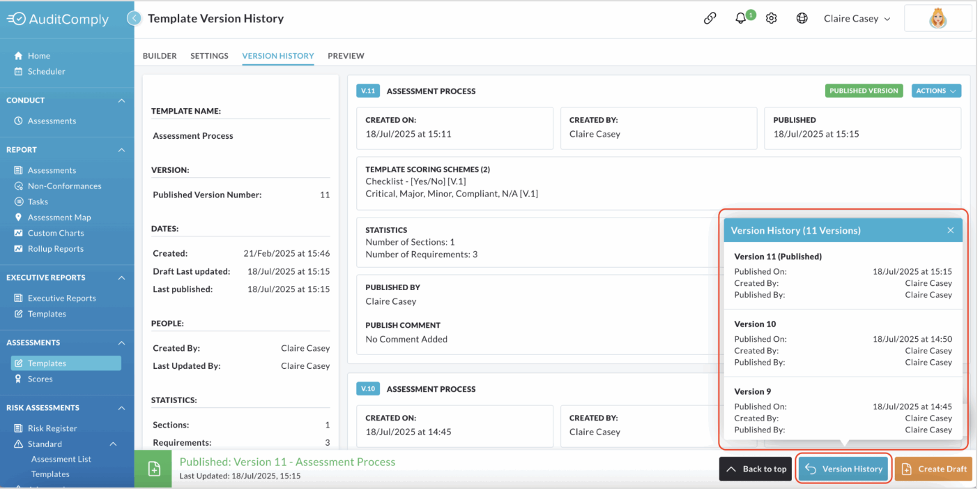The width and height of the screenshot is (980, 491).
Task: Click the Non-Conformances icon
Action: tap(19, 186)
